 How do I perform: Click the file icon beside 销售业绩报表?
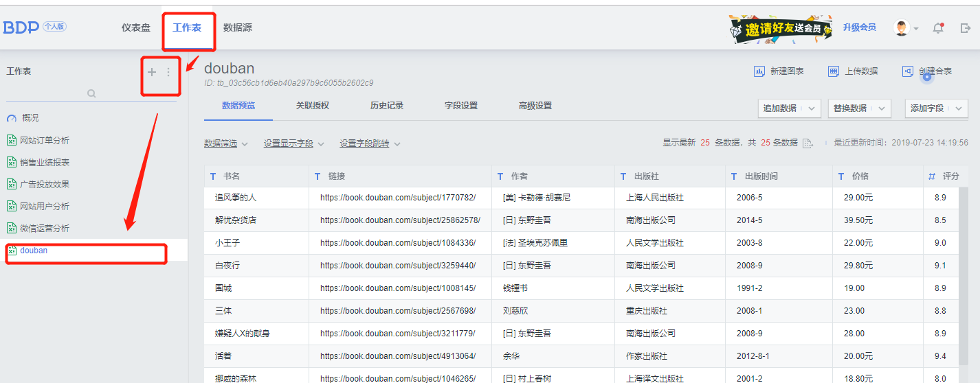pos(11,162)
